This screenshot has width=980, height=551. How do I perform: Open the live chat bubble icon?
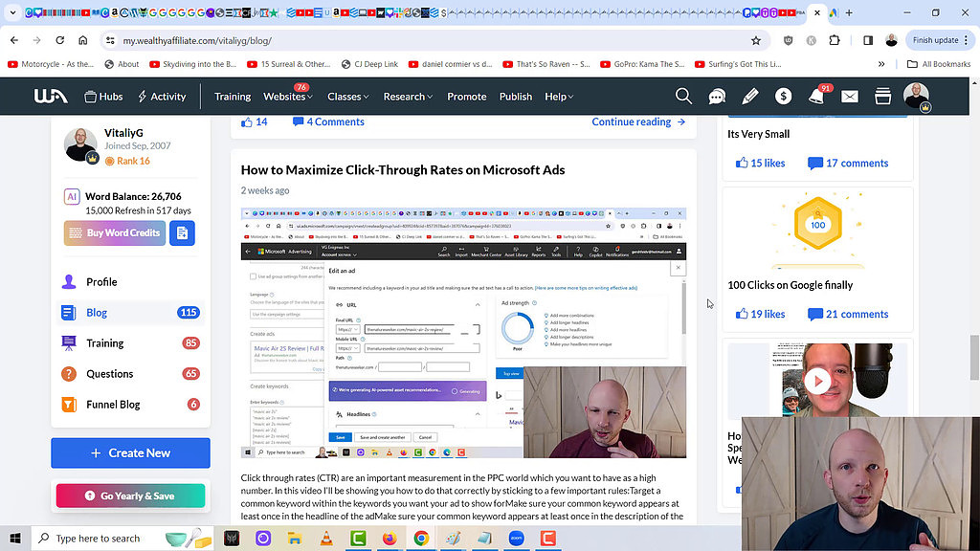(x=717, y=97)
